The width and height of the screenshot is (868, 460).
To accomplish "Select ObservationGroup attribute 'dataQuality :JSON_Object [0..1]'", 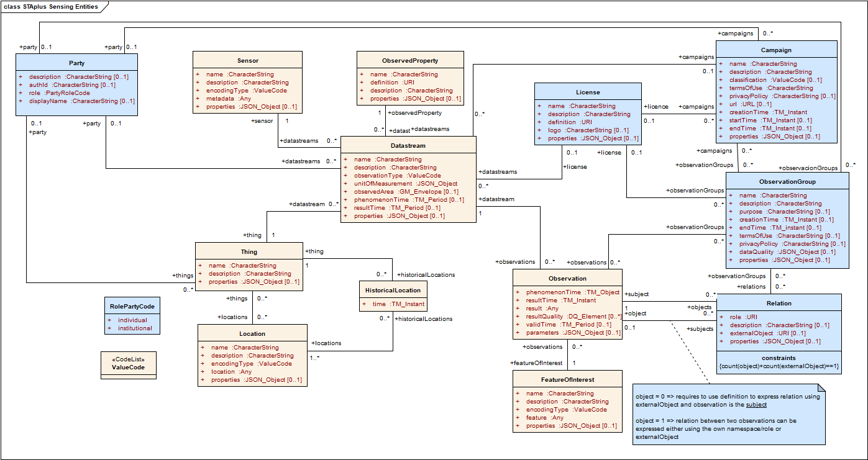I will pos(787,252).
